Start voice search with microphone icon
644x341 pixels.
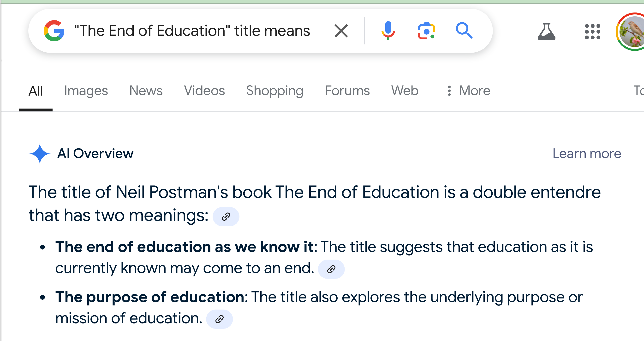tap(388, 31)
